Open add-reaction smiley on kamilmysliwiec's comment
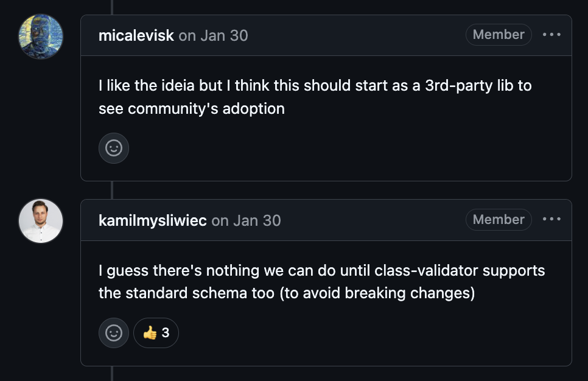The width and height of the screenshot is (588, 381). (114, 333)
